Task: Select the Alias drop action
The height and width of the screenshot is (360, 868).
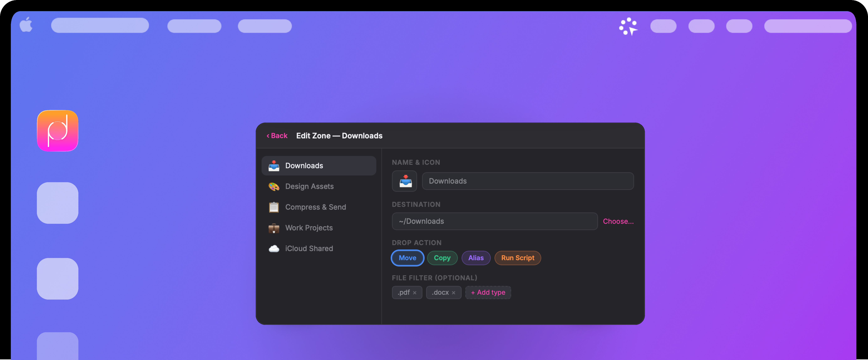Action: pos(475,258)
